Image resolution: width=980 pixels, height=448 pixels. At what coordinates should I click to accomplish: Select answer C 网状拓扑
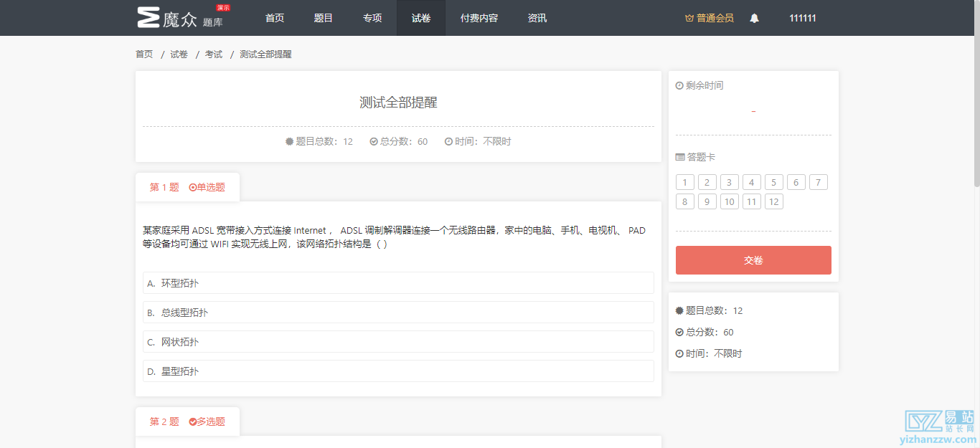pyautogui.click(x=397, y=341)
